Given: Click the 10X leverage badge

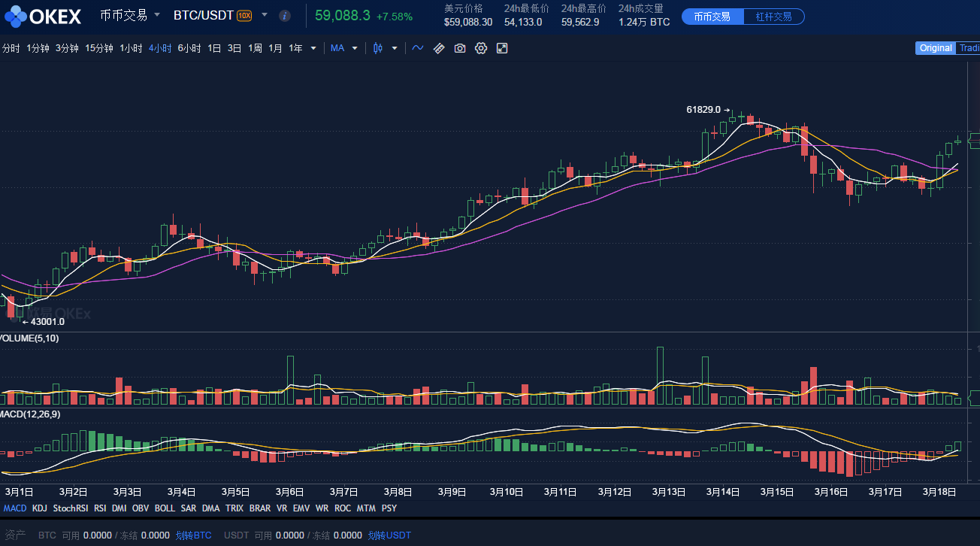Looking at the screenshot, I should click(x=244, y=15).
